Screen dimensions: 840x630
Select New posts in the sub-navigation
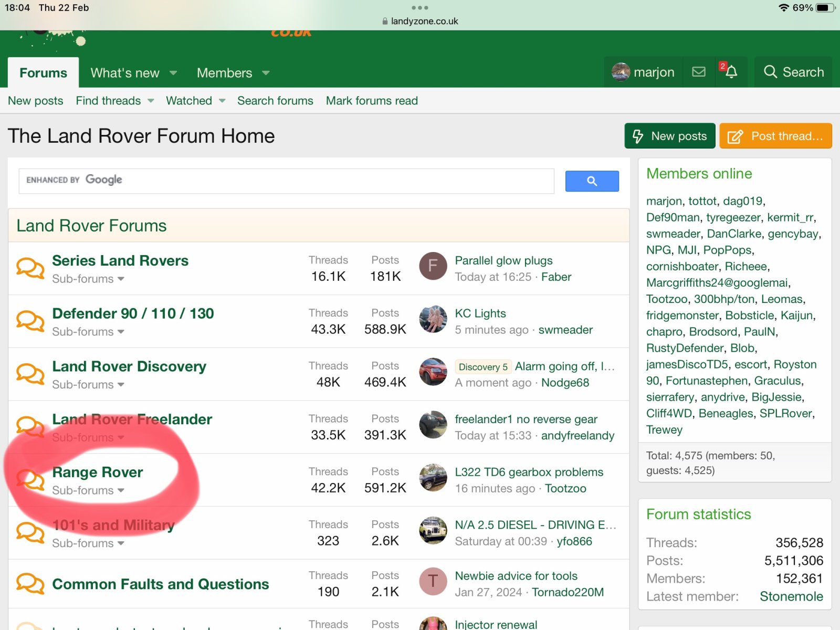click(36, 101)
